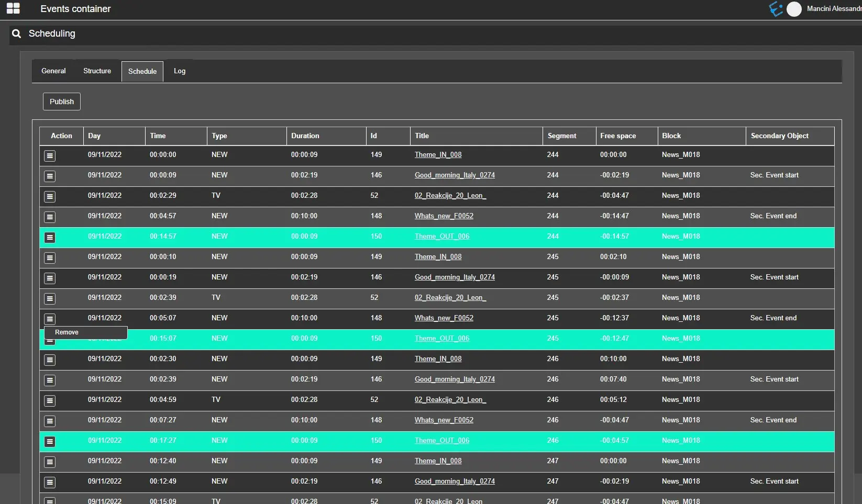Open action menu for time 00:02:29 row
The image size is (862, 504).
coord(50,196)
